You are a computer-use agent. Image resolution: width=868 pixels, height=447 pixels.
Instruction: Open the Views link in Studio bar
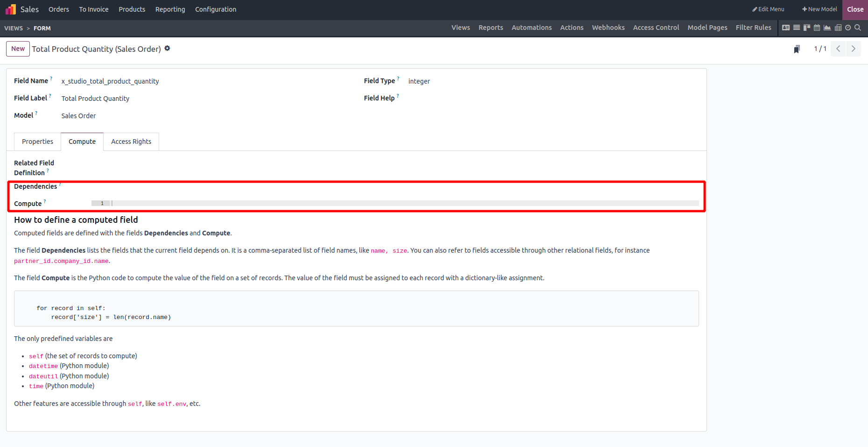click(461, 28)
